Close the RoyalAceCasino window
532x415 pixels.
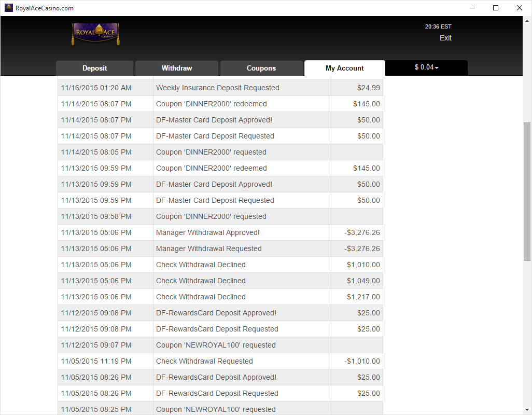[x=520, y=8]
